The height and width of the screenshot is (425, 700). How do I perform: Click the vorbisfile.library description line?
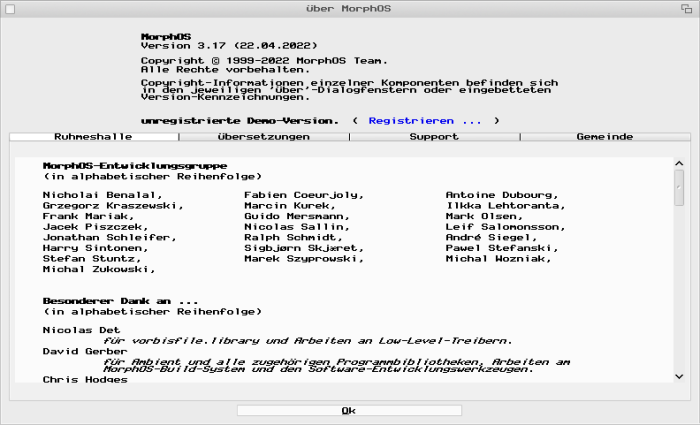click(x=308, y=341)
